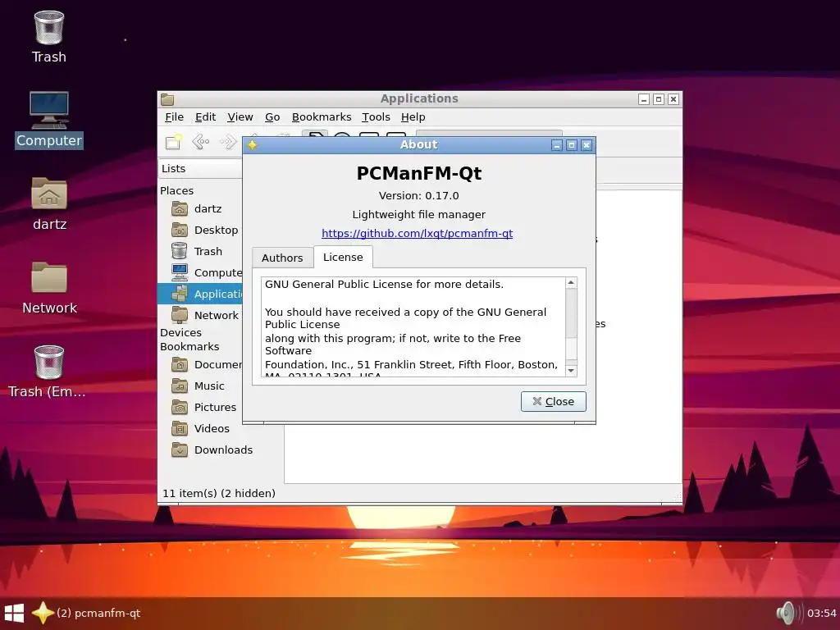840x630 pixels.
Task: Open the File menu
Action: 174,117
